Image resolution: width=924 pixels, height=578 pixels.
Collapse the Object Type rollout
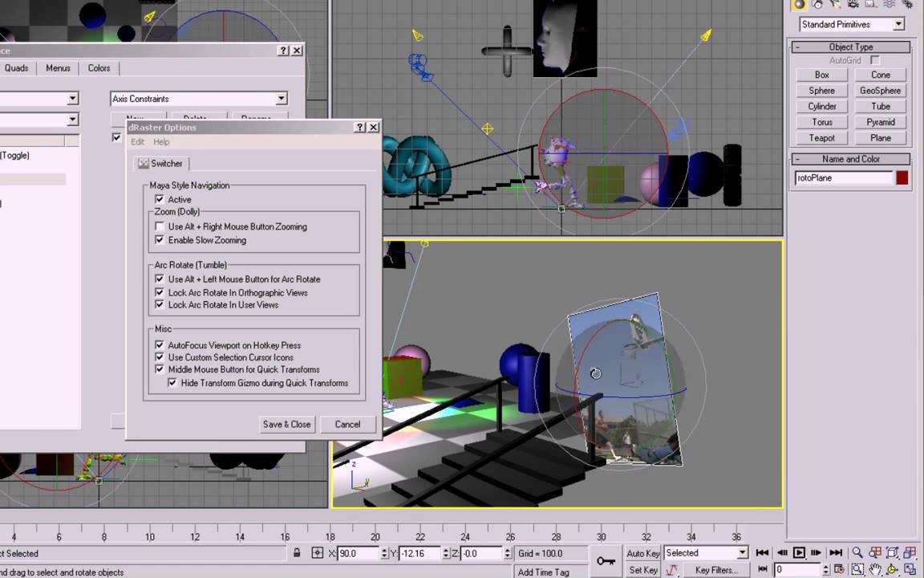(x=851, y=47)
